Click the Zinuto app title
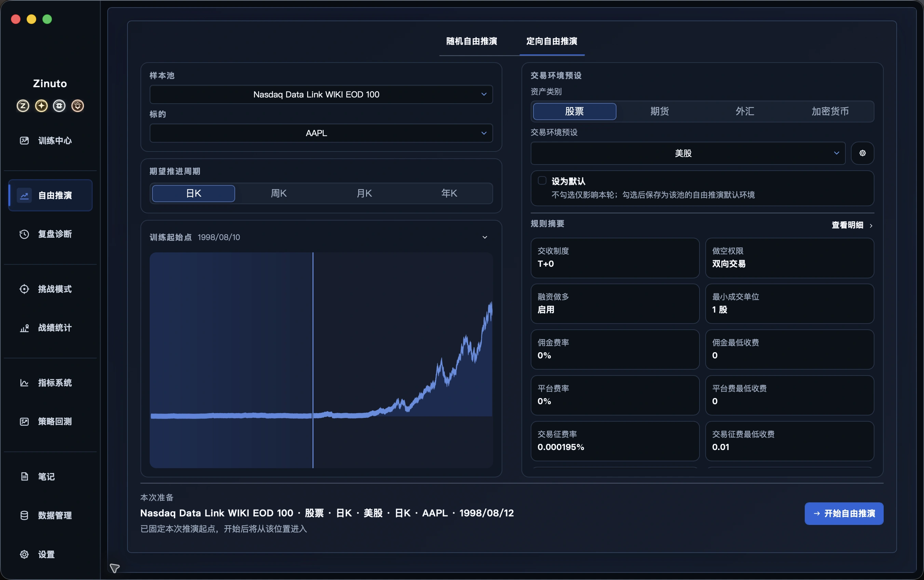Image resolution: width=924 pixels, height=580 pixels. pos(50,83)
